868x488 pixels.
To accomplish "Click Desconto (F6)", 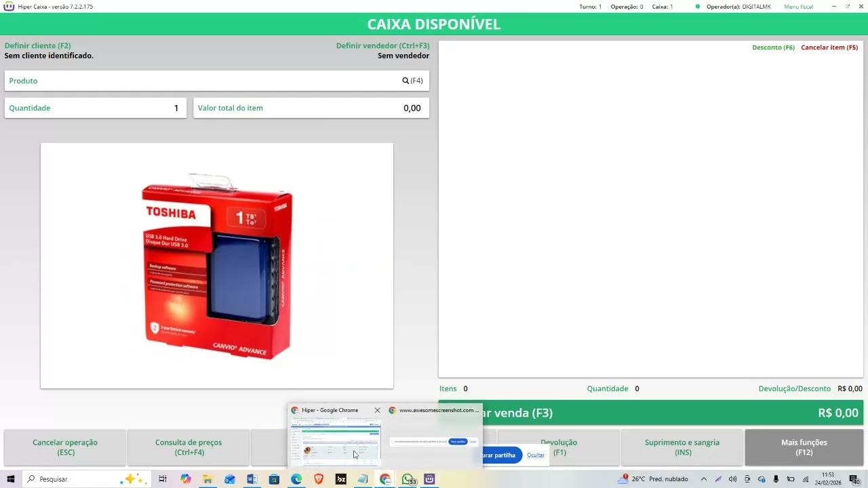I will [773, 47].
